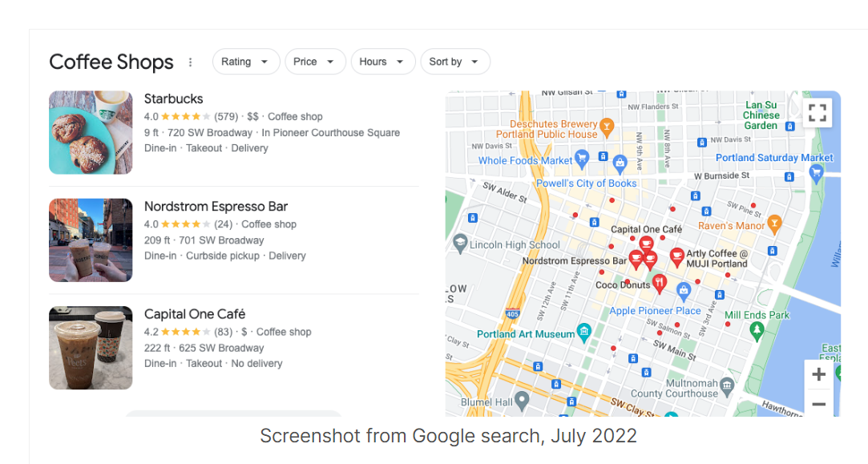Image resolution: width=868 pixels, height=464 pixels.
Task: Open the Nordstrom Espresso Bar listing title
Action: pyautogui.click(x=216, y=207)
